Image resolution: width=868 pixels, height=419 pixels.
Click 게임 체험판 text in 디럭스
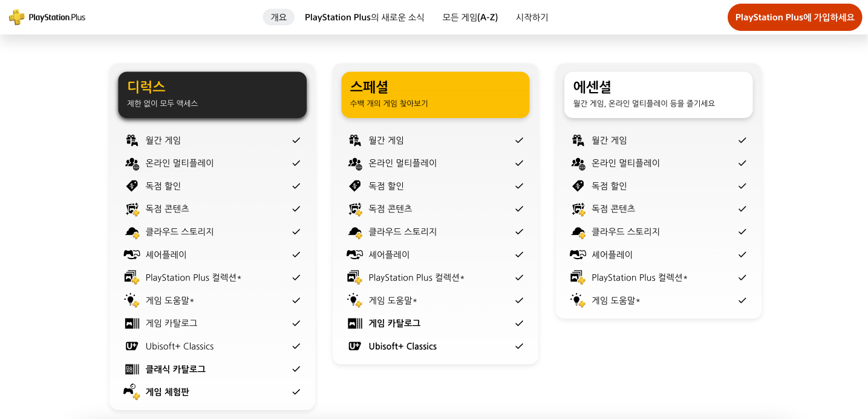[168, 392]
